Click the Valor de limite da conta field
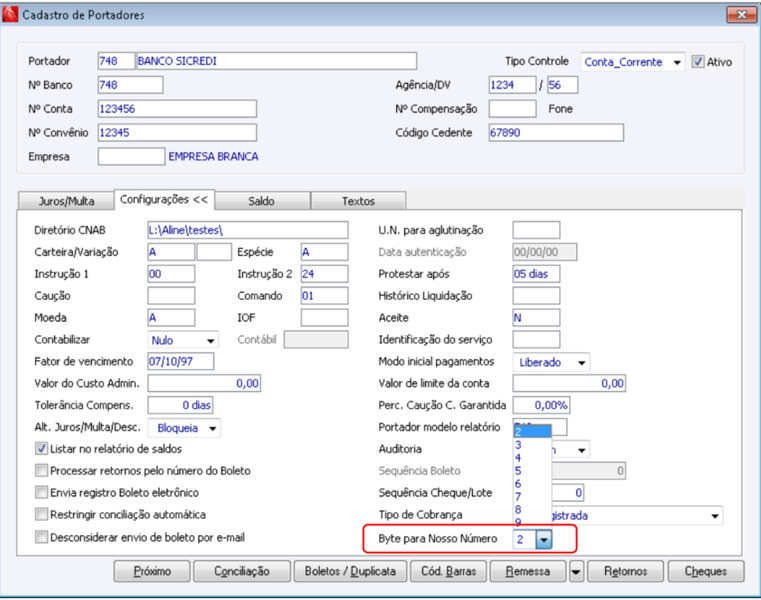Image resolution: width=761 pixels, height=600 pixels. pos(569,383)
